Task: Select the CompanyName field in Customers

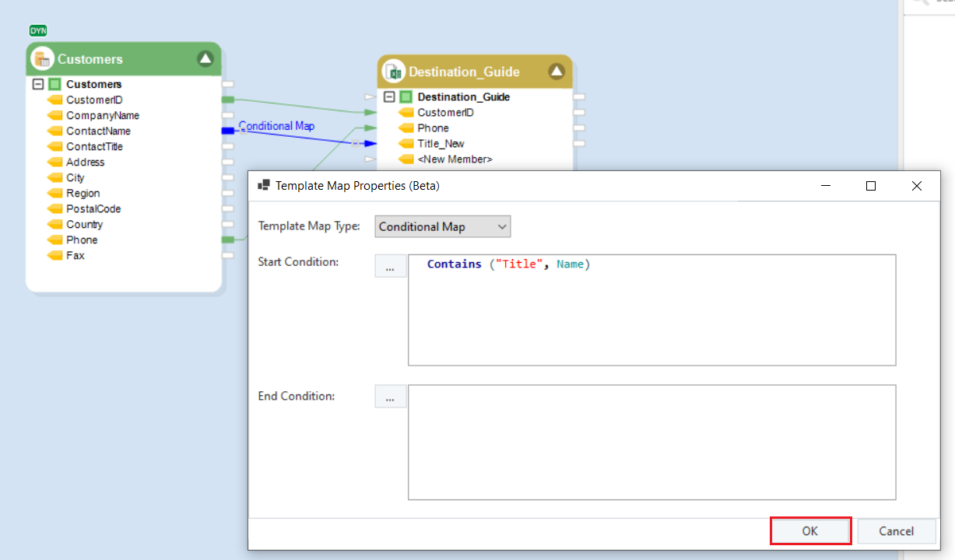Action: pos(103,115)
